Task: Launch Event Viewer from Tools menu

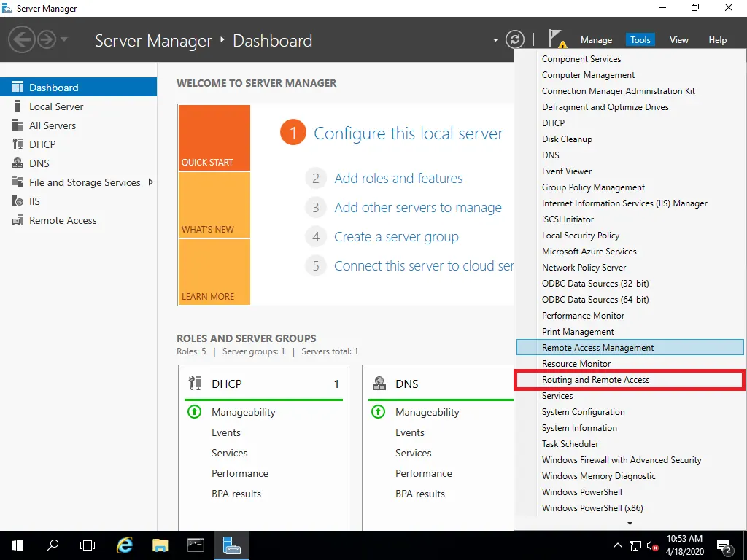Action: 630,171
